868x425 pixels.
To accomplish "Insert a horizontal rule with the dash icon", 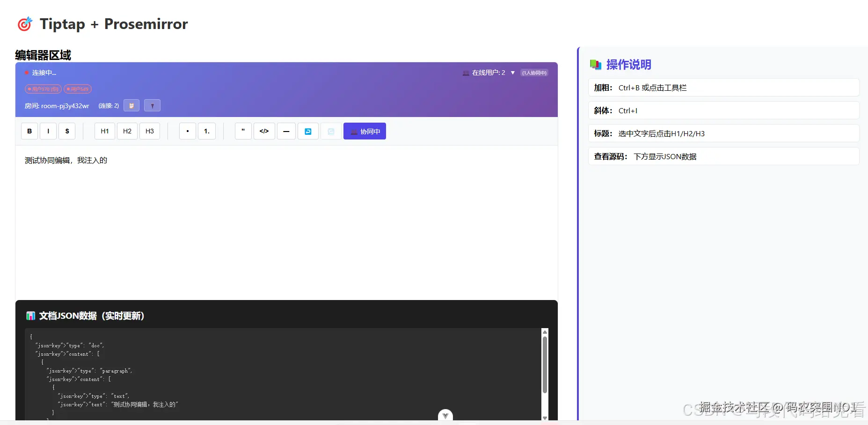I will click(x=286, y=131).
